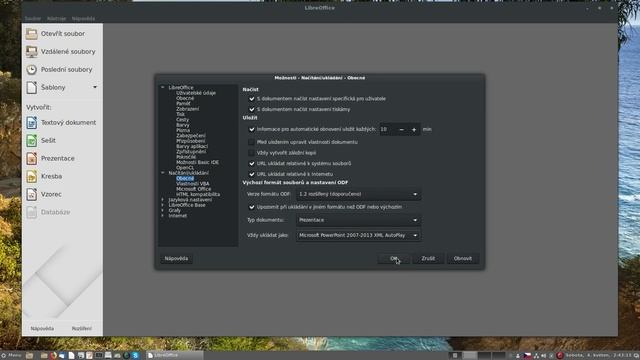The height and width of the screenshot is (360, 640).
Task: Click the Šablony template icon
Action: point(31,87)
